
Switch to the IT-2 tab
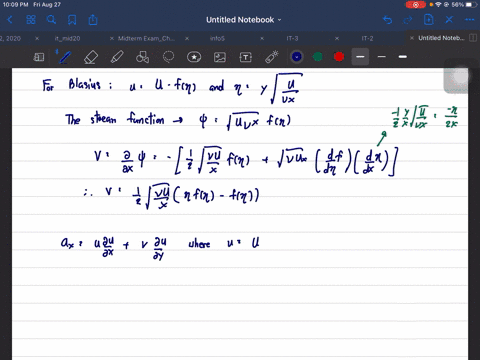pos(367,38)
